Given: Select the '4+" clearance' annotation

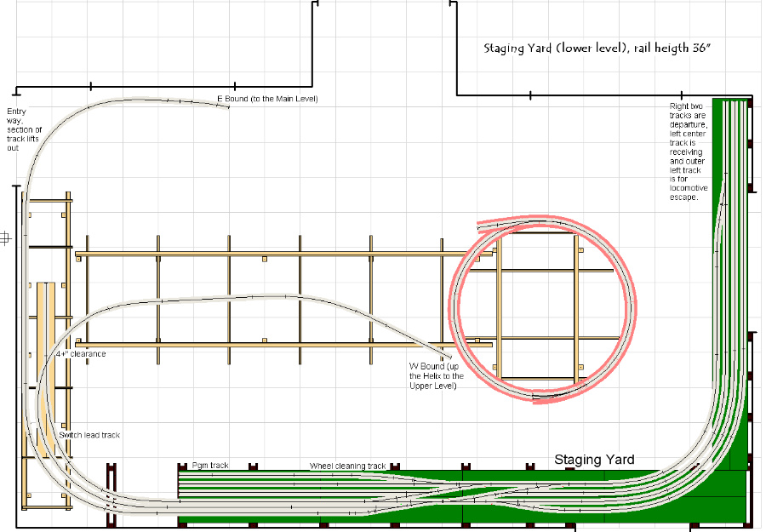Looking at the screenshot, I should point(81,353).
